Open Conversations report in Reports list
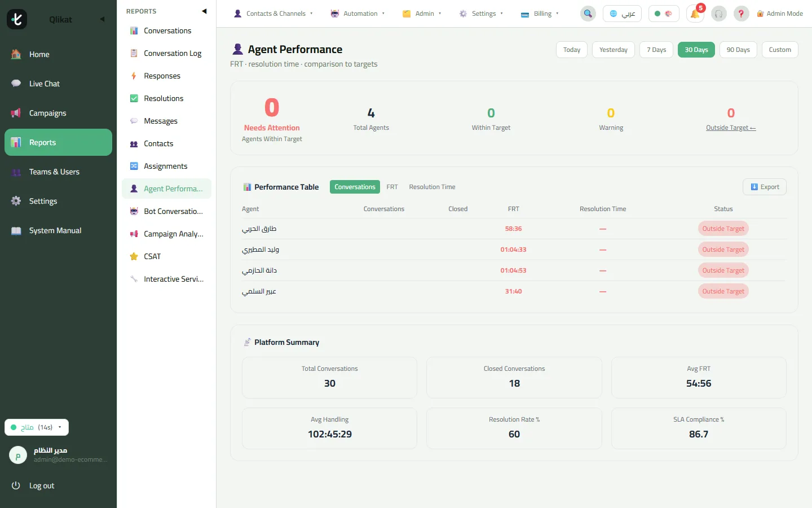The width and height of the screenshot is (812, 508). pyautogui.click(x=166, y=30)
